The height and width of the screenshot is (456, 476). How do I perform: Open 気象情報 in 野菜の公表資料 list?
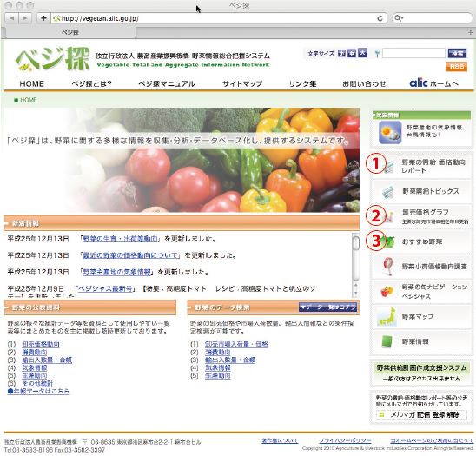pyautogui.click(x=35, y=368)
